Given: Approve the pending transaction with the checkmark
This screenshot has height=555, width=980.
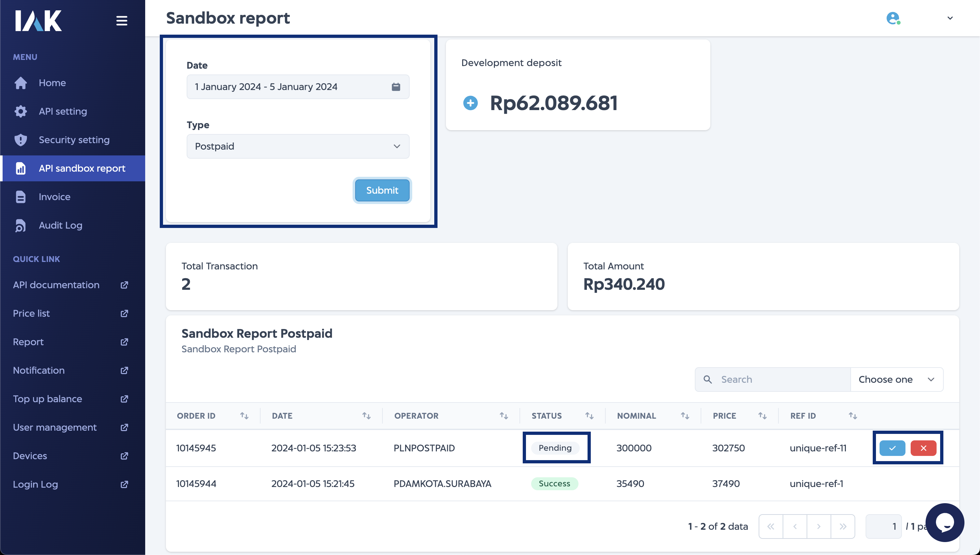Looking at the screenshot, I should coord(892,448).
